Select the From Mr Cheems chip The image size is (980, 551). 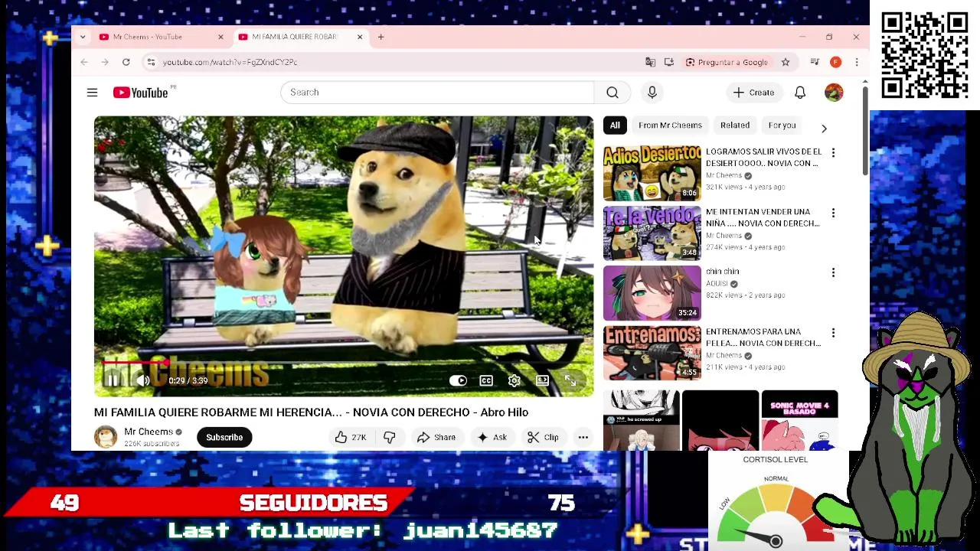click(670, 126)
